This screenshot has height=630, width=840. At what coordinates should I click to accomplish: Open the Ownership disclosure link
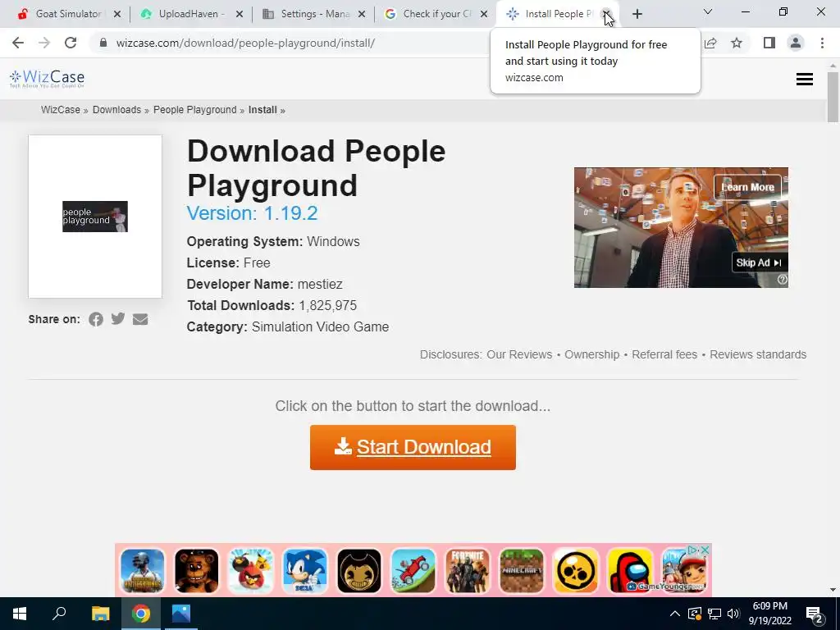click(592, 354)
